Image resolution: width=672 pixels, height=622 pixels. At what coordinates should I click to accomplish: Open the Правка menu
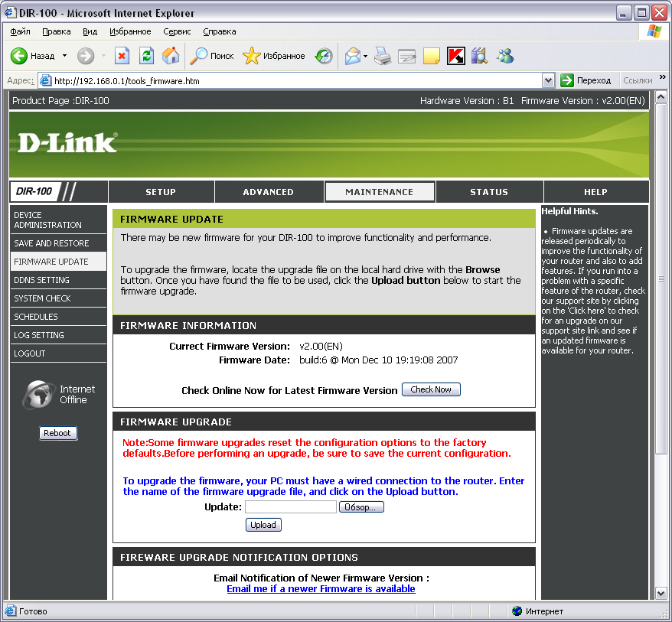(x=56, y=31)
